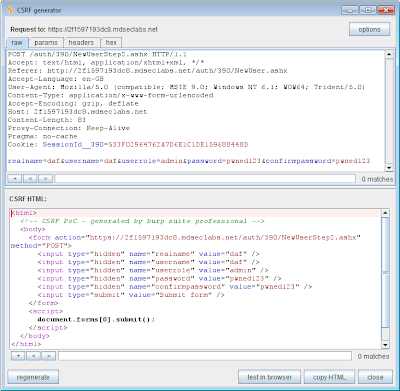The height and width of the screenshot is (391, 400).
Task: Click the copy HTML button
Action: [x=329, y=377]
